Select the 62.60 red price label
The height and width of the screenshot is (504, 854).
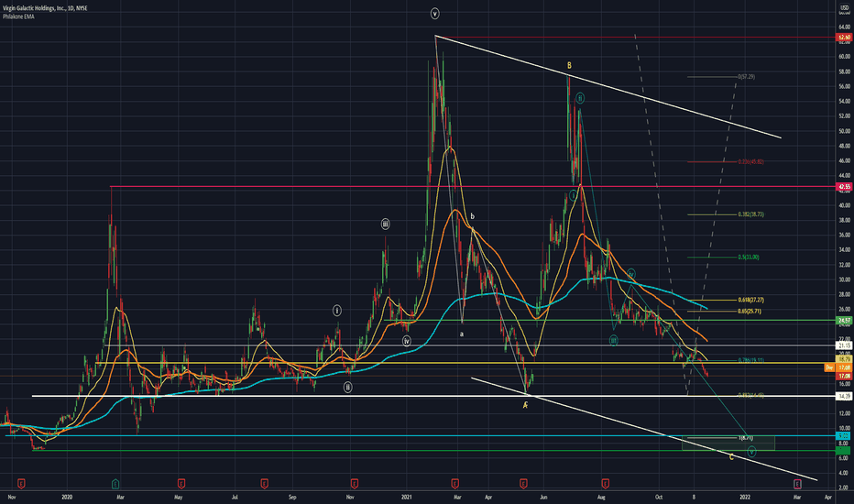844,38
